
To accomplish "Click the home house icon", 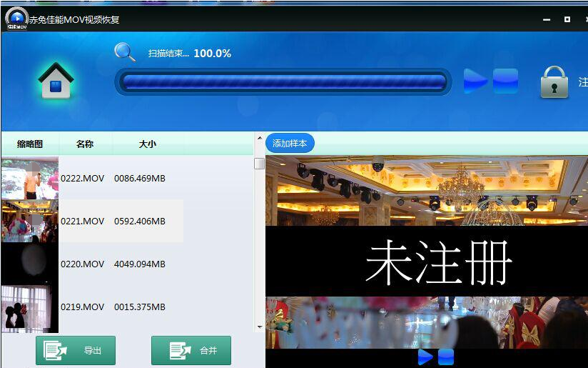I will (x=56, y=81).
